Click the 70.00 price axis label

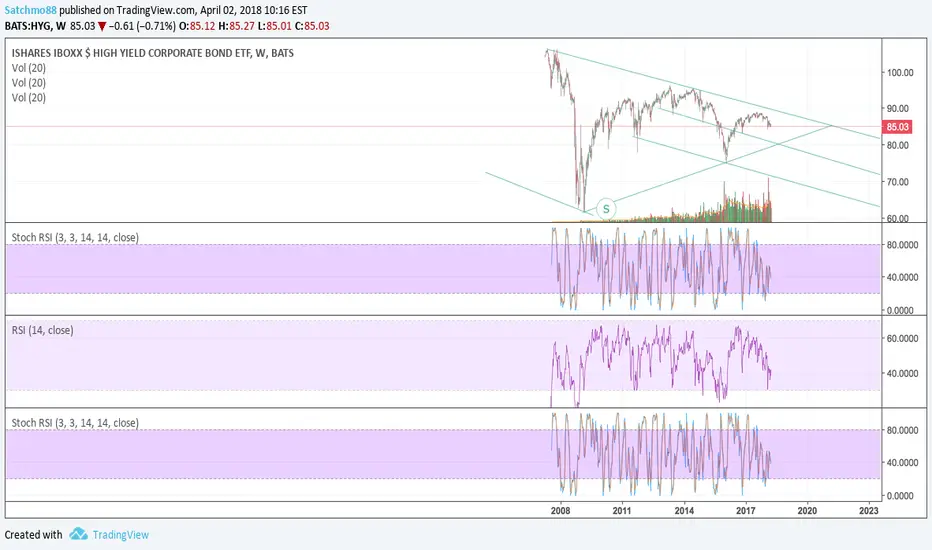click(898, 182)
